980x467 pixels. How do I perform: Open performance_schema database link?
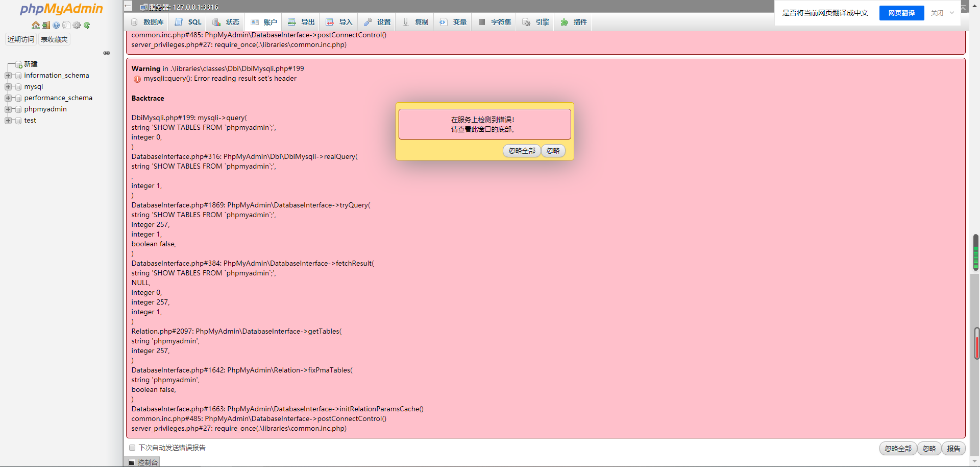coord(58,98)
